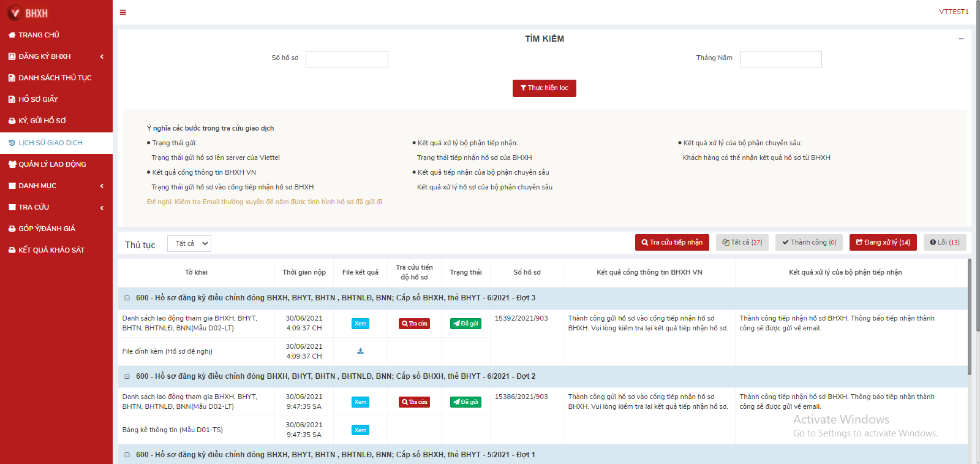The image size is (980, 464).
Task: Open Quản lý lao động menu
Action: [56, 164]
